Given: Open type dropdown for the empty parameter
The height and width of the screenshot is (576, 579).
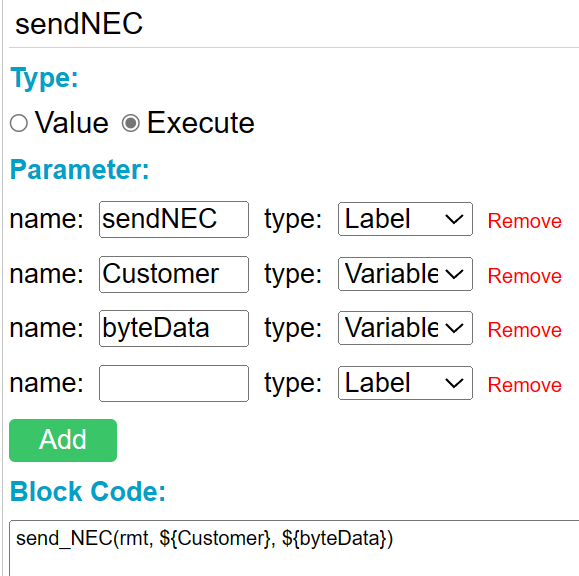Looking at the screenshot, I should coord(405,383).
